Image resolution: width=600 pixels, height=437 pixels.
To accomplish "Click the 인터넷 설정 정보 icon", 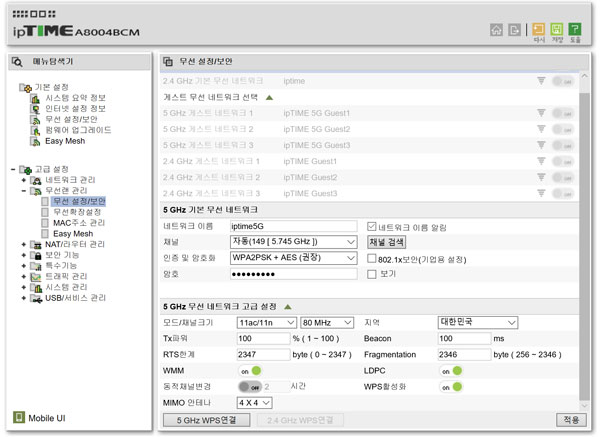I will pyautogui.click(x=35, y=109).
